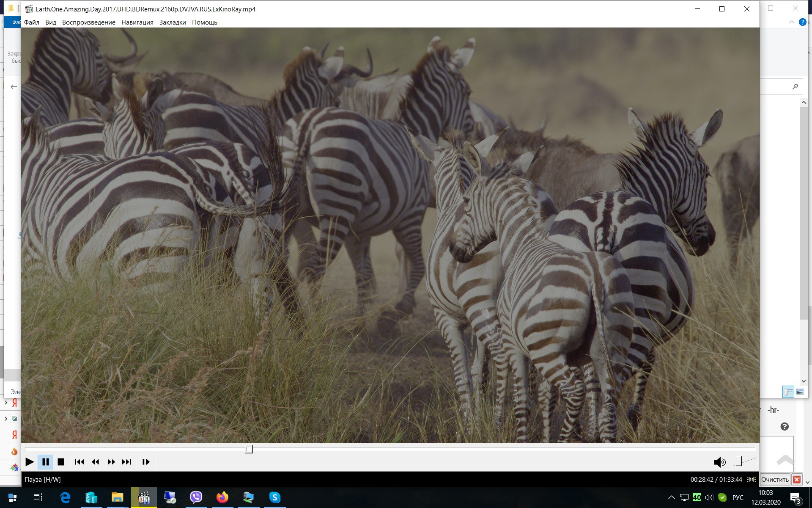Mute audio using the speaker icon
The height and width of the screenshot is (508, 812).
click(719, 462)
